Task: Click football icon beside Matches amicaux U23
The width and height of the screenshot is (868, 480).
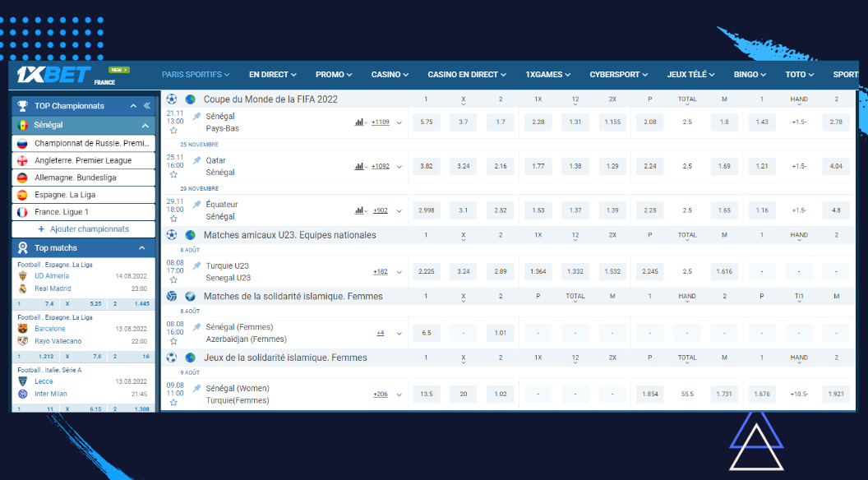Action: (x=172, y=235)
